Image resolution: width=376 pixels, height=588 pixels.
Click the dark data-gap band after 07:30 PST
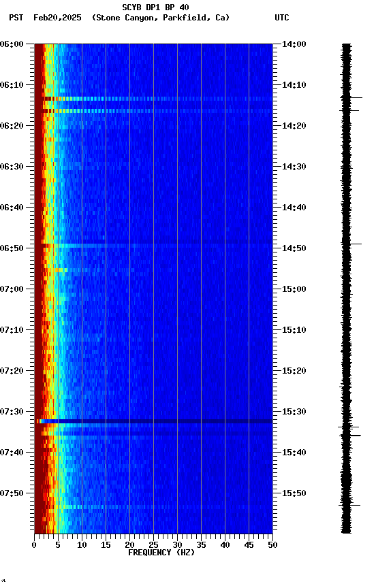[153, 421]
